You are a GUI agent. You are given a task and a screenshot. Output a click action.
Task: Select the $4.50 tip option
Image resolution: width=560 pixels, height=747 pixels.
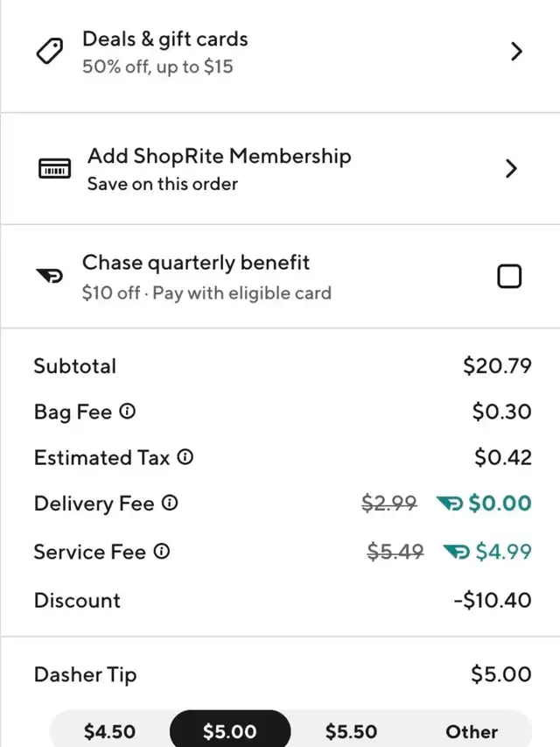coord(109,731)
